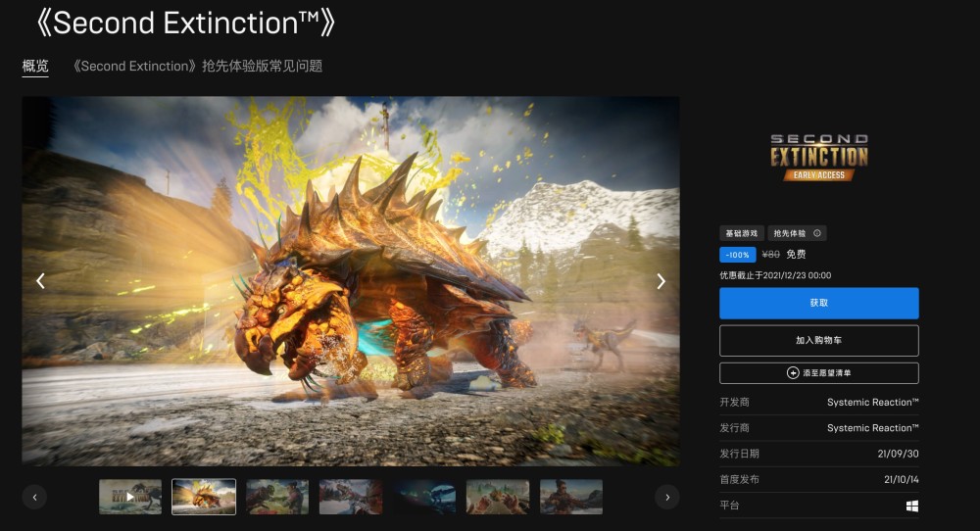The image size is (980, 531).
Task: Open the info icon beside 抢先体验 tag
Action: point(817,233)
